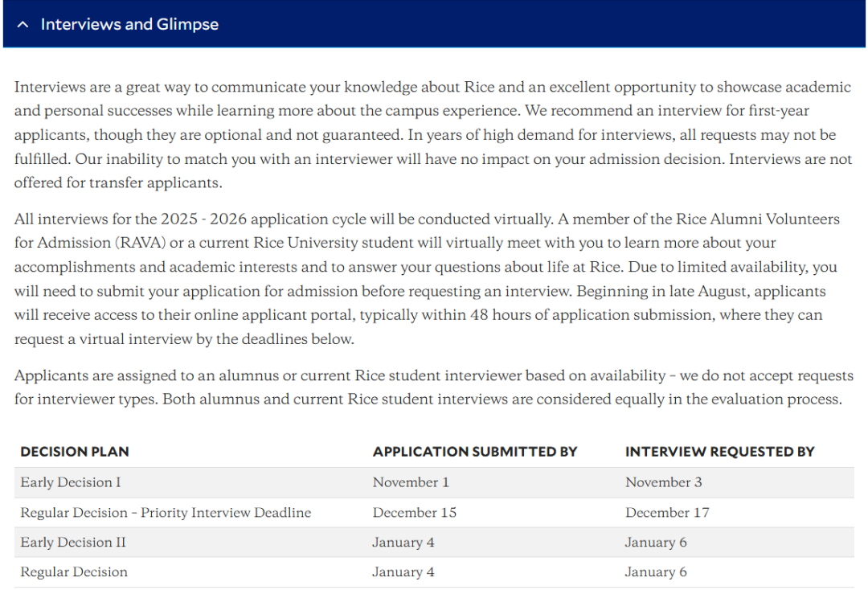868x590 pixels.
Task: Click the January 4 date in Regular Decision row
Action: pos(403,572)
